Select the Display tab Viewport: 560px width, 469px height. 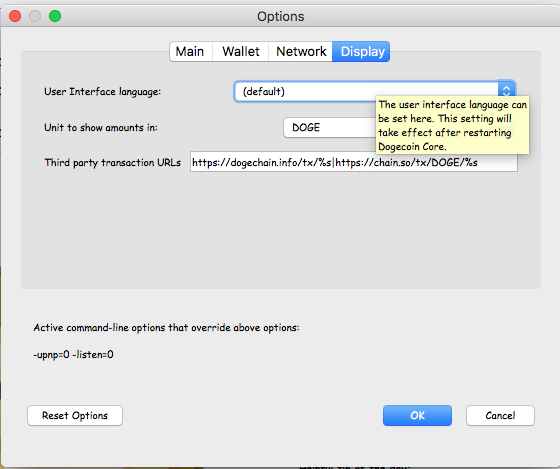coord(361,51)
